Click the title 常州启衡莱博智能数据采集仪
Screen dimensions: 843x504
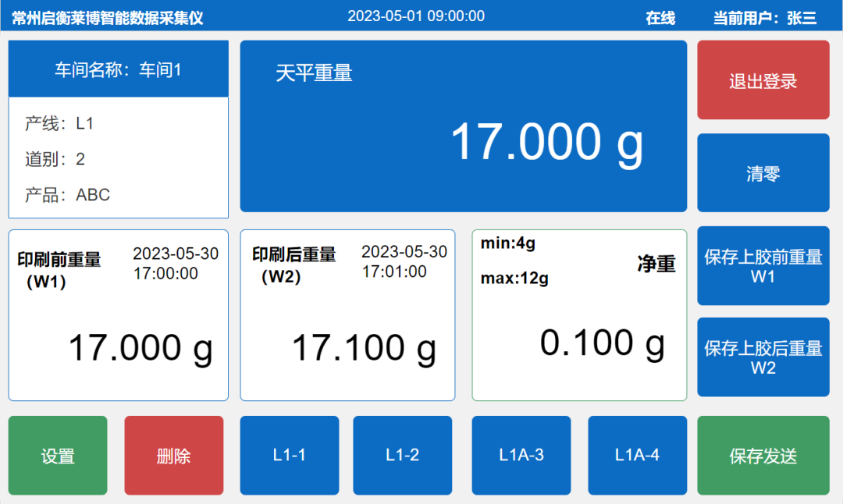pyautogui.click(x=108, y=18)
